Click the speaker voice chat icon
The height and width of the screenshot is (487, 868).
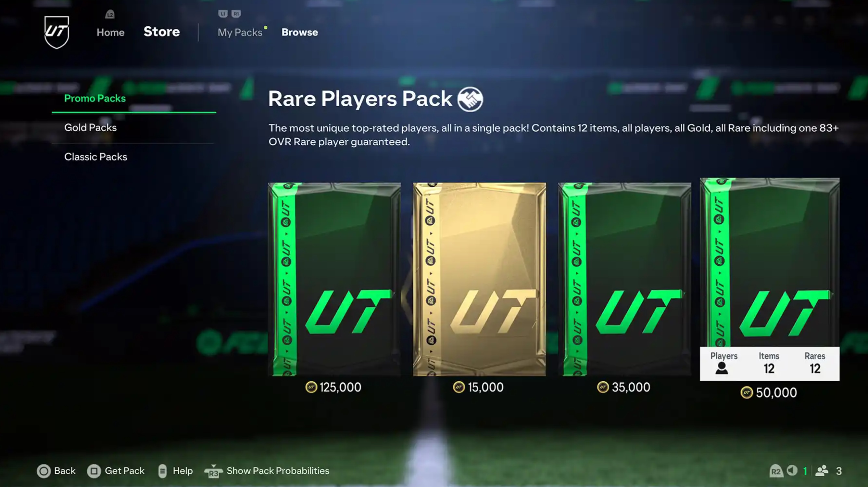pos(792,470)
